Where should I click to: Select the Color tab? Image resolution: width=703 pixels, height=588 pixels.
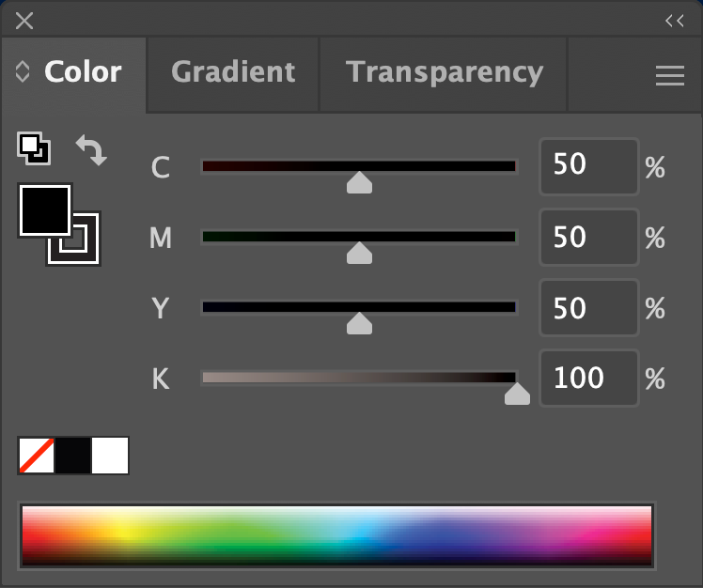tap(83, 72)
